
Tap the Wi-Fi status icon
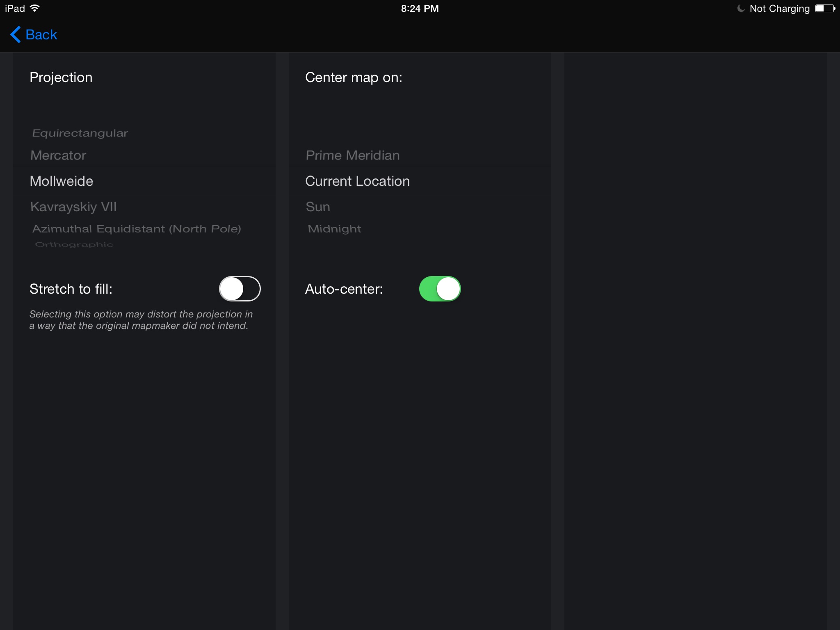pyautogui.click(x=35, y=8)
